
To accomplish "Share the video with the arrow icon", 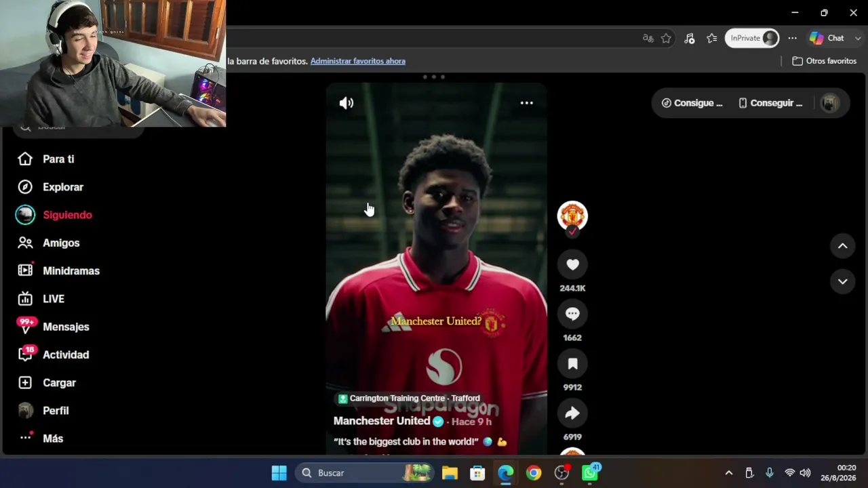I will 572,413.
